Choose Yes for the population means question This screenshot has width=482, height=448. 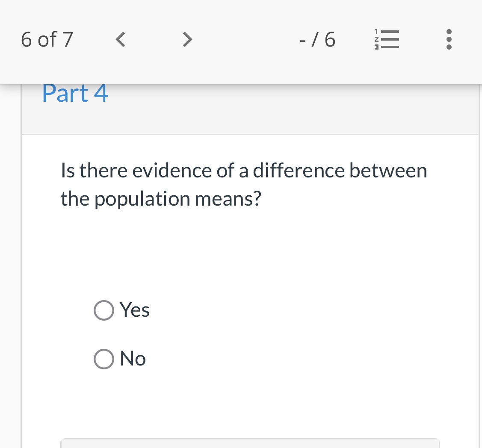pos(103,310)
